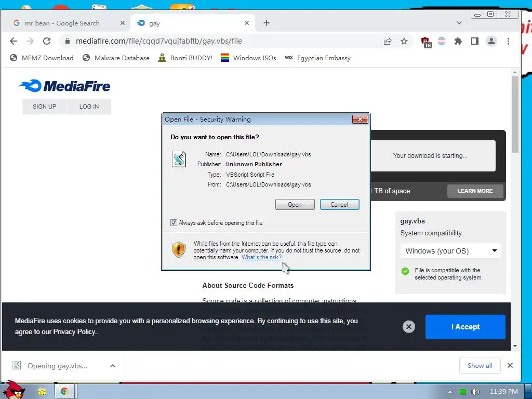Open MEMZ Download bookmark

pyautogui.click(x=42, y=58)
